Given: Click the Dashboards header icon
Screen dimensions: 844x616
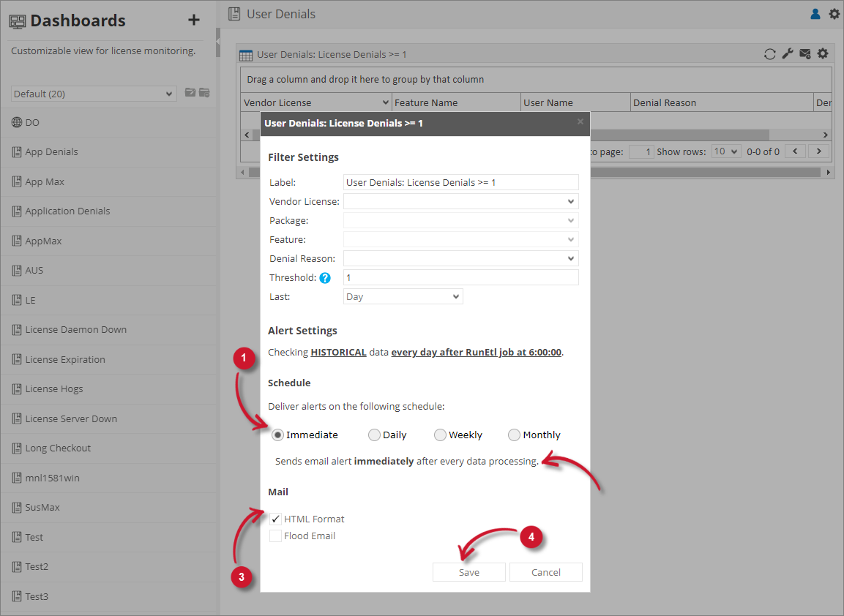Looking at the screenshot, I should pyautogui.click(x=18, y=21).
